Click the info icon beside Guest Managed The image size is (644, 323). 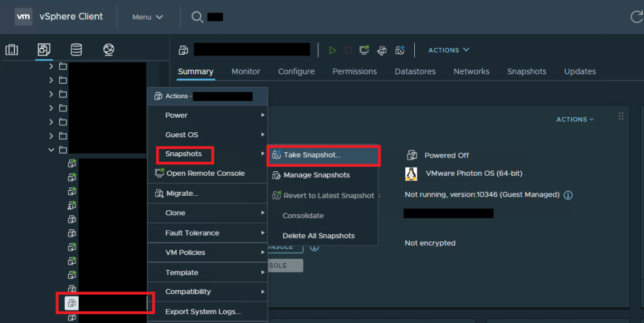(568, 195)
